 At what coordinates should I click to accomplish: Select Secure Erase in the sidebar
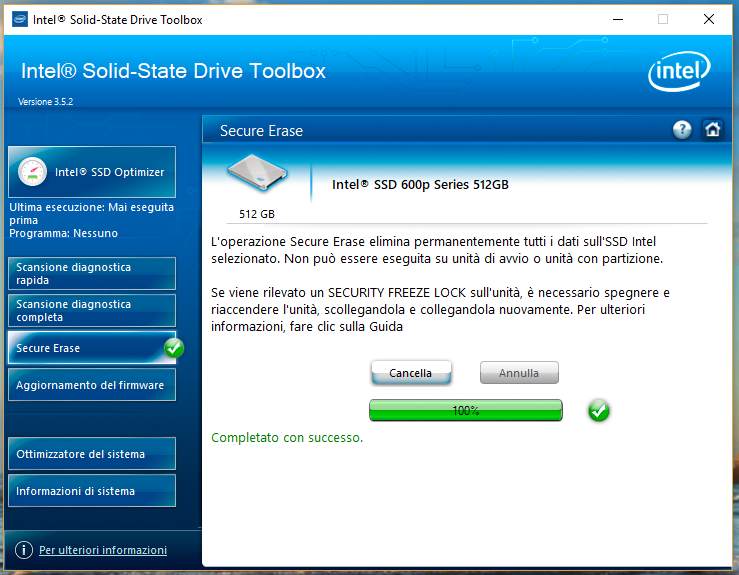point(85,348)
